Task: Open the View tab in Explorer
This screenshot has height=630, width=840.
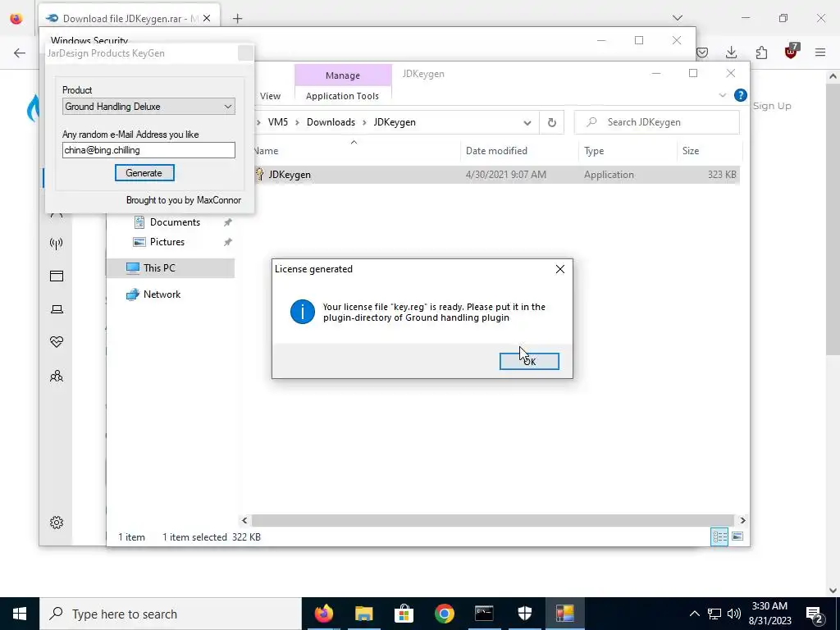Action: coord(270,96)
